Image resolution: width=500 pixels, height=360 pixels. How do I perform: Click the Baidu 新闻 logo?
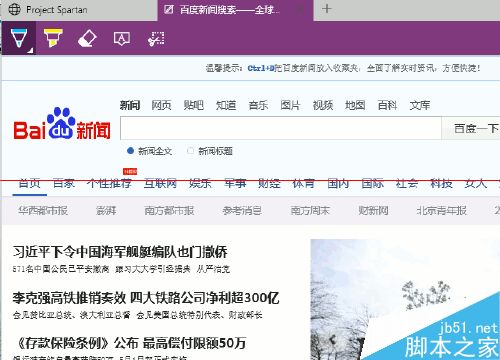pos(62,123)
